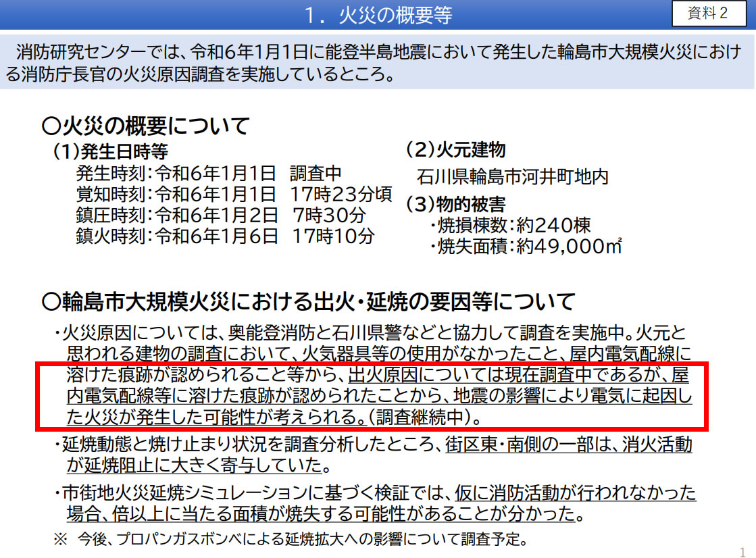Click the underlined text '街区東・南側の一部は、消火活動'
The height and width of the screenshot is (558, 756).
click(568, 445)
